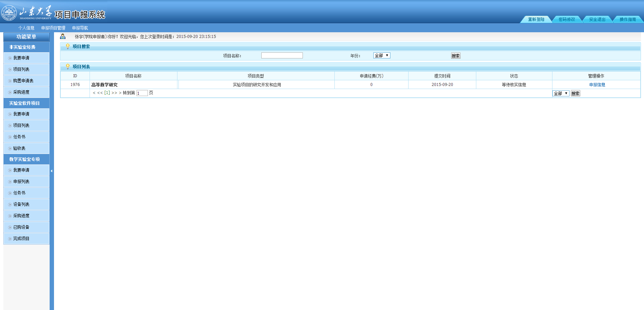Click the 安全退出 tab
The height and width of the screenshot is (310, 644).
point(597,19)
